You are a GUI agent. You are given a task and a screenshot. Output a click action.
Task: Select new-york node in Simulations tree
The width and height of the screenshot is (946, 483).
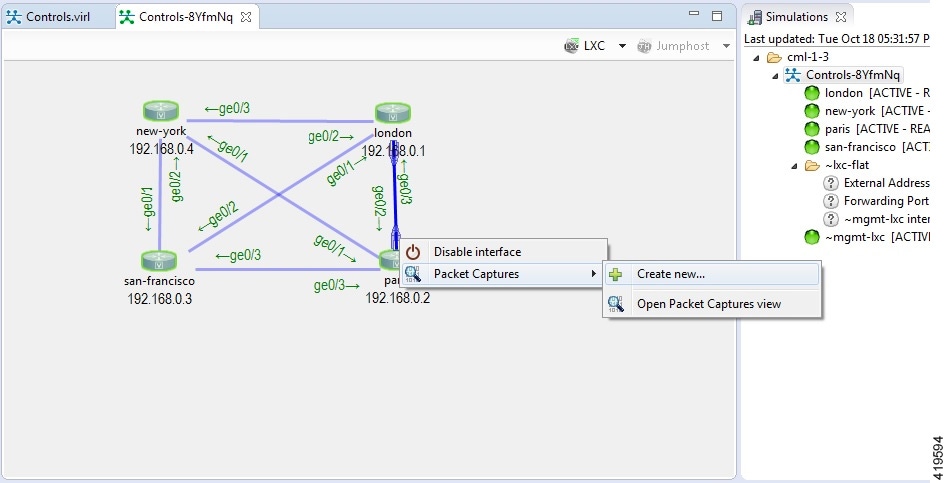(877, 111)
